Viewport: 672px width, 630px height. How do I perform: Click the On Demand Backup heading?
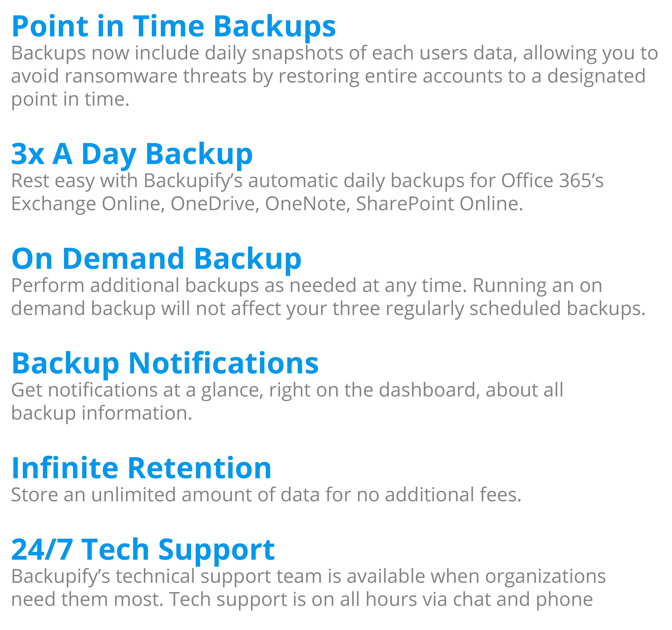[x=156, y=259]
